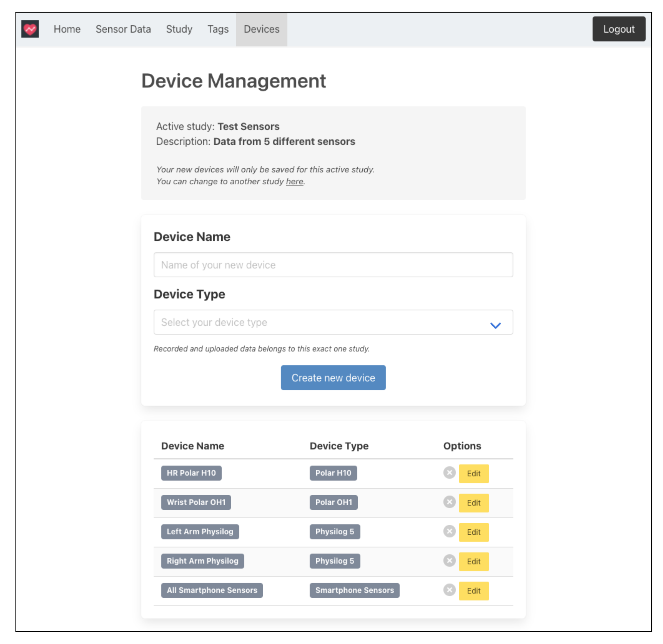Delete the HR Polar H10 device
Screen dimensions: 663x644
[x=449, y=473]
